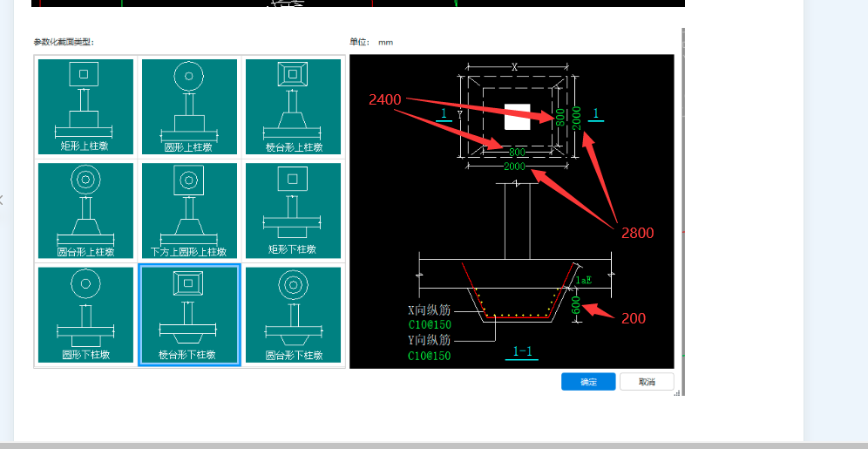
Task: Select the 矩形上柱墩 section type
Action: [x=85, y=106]
